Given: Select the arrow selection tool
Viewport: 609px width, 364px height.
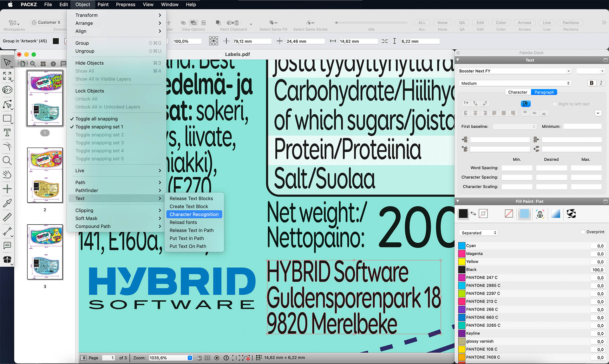Looking at the screenshot, I should 7,62.
